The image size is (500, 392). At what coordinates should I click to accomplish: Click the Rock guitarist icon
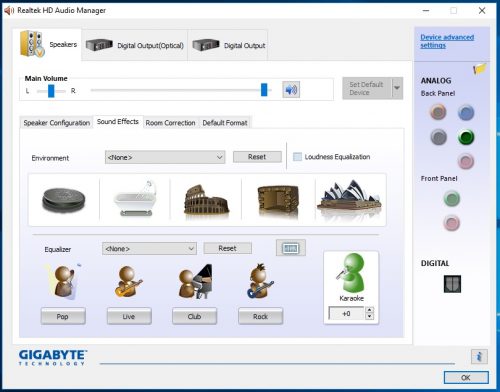(x=260, y=281)
